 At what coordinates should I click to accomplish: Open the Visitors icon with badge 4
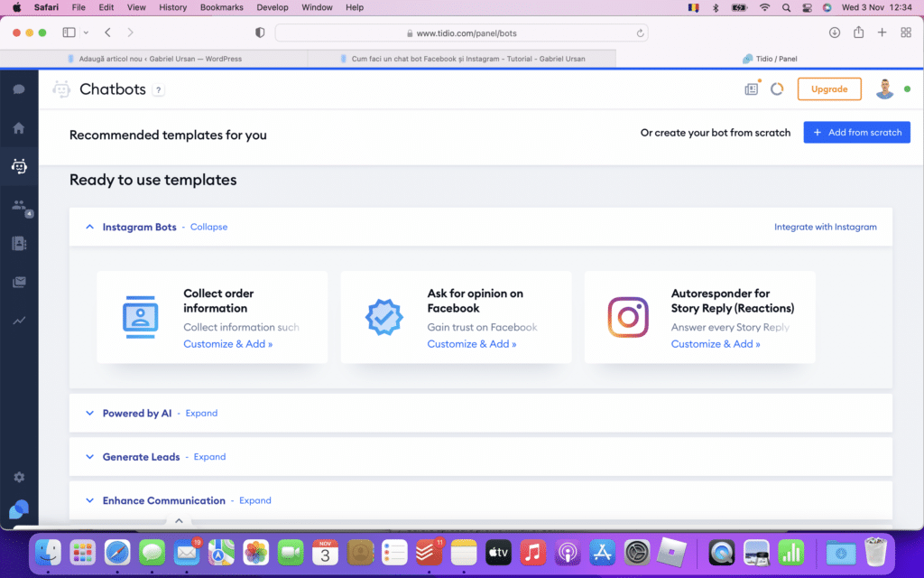(x=20, y=206)
